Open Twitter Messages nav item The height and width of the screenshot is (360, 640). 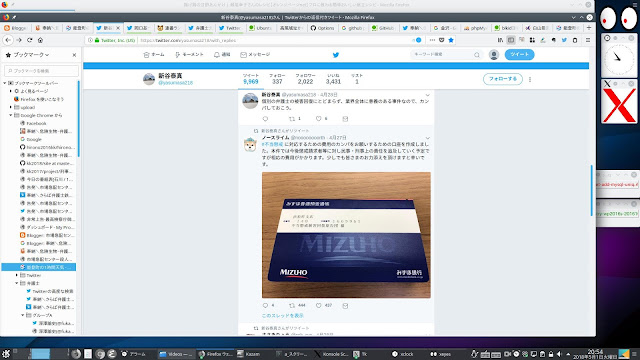(255, 55)
